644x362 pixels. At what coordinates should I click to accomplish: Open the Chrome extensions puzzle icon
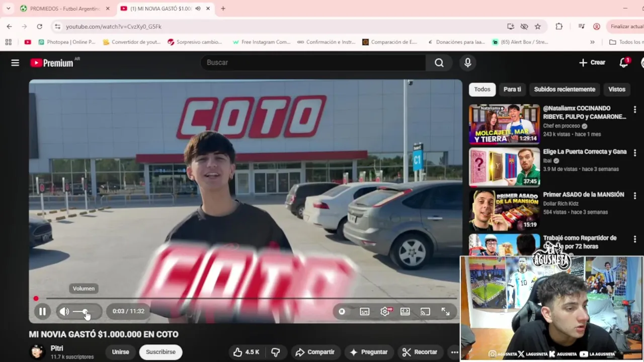click(559, 27)
